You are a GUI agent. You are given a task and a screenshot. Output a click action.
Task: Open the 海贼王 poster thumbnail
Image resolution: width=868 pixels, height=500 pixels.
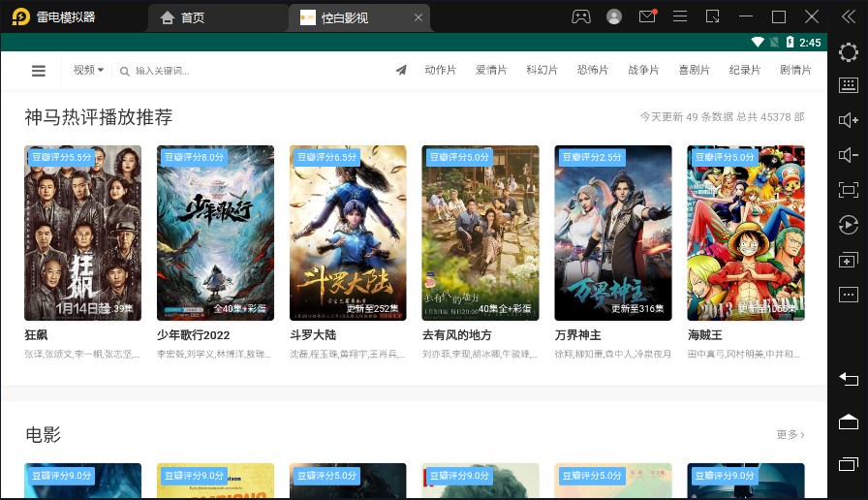point(746,233)
